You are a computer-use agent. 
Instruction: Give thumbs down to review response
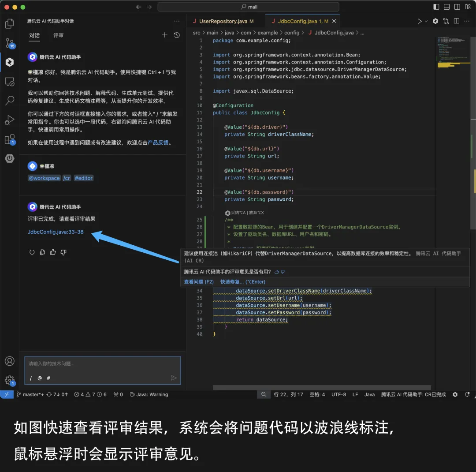[x=63, y=252]
